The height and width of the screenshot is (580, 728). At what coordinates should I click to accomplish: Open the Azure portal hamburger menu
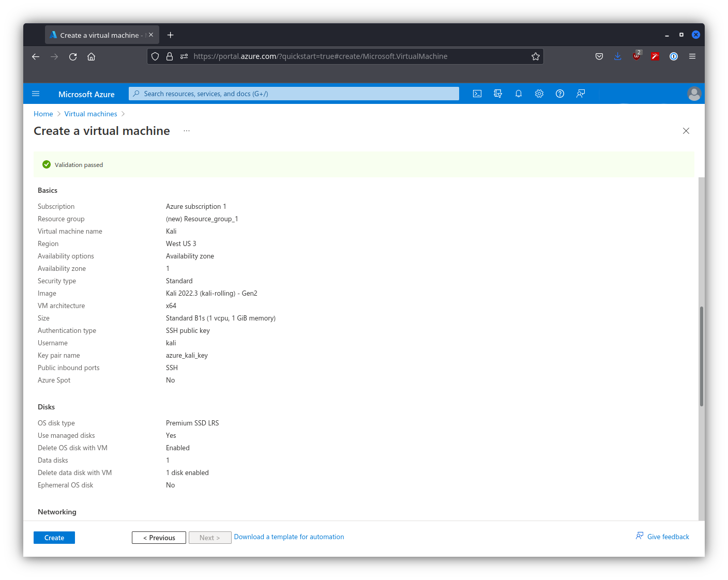point(36,94)
